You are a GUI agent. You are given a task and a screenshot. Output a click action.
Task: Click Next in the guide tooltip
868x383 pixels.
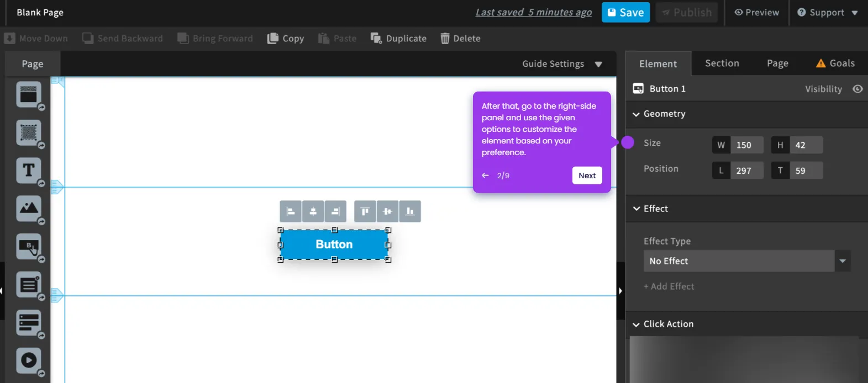[x=587, y=175]
